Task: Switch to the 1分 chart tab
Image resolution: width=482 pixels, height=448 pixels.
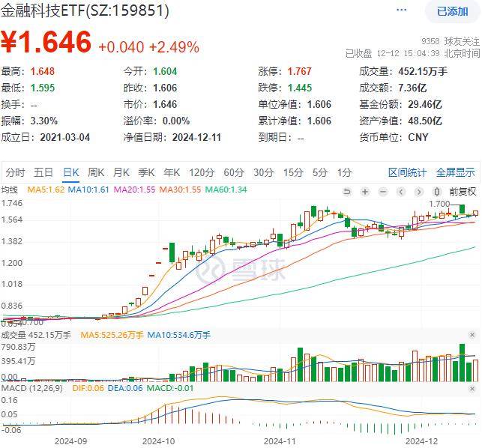Action: tap(344, 172)
